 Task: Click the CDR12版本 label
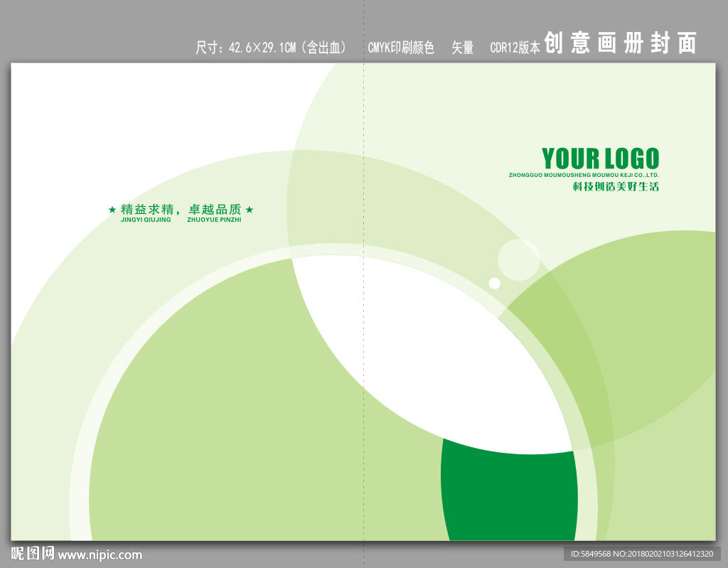point(515,48)
